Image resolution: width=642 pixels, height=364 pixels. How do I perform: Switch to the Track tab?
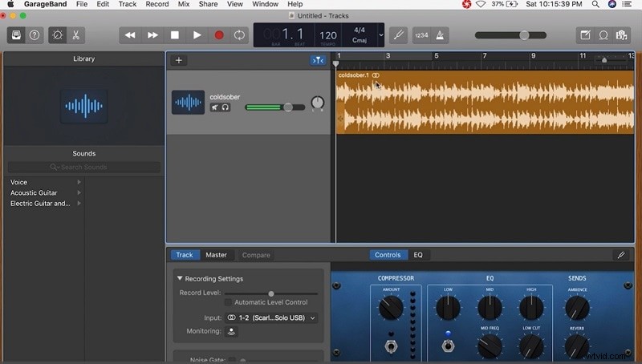click(x=185, y=255)
